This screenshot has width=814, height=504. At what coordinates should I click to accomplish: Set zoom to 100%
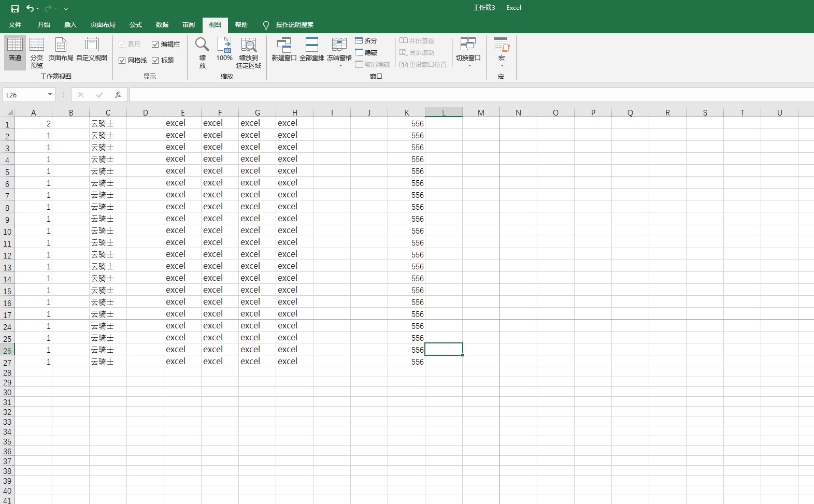click(224, 49)
